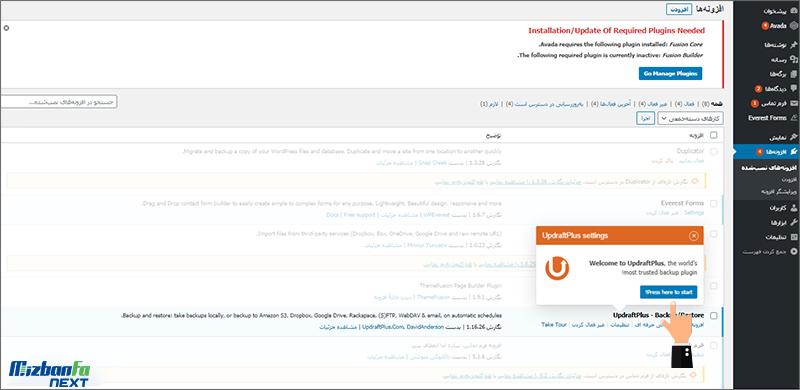This screenshot has height=390, width=800.
Task: View details (مشاهده جزئیات) for Duplicator
Action: (395, 163)
